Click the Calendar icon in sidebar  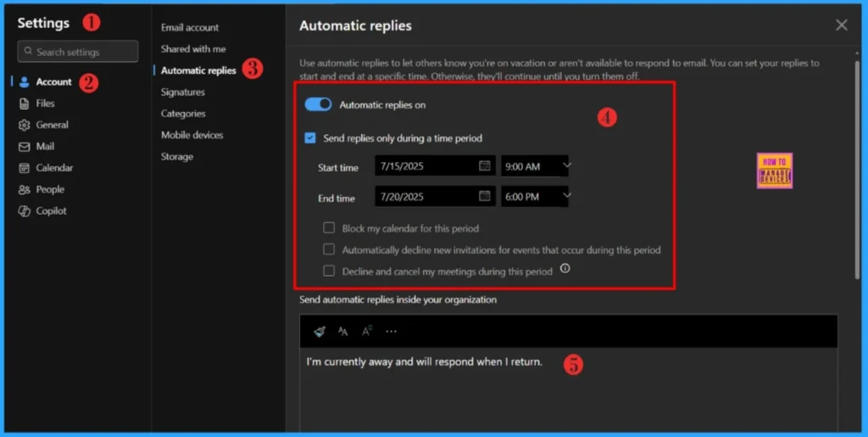(24, 168)
